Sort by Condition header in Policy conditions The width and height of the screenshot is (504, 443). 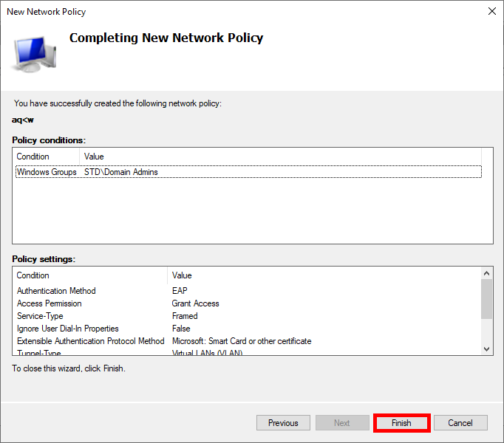pos(46,157)
